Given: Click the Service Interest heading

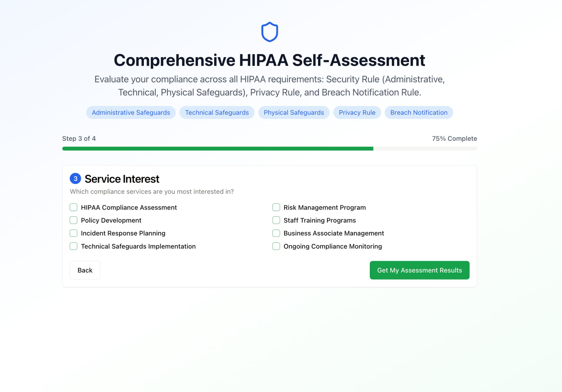Looking at the screenshot, I should pyautogui.click(x=122, y=178).
